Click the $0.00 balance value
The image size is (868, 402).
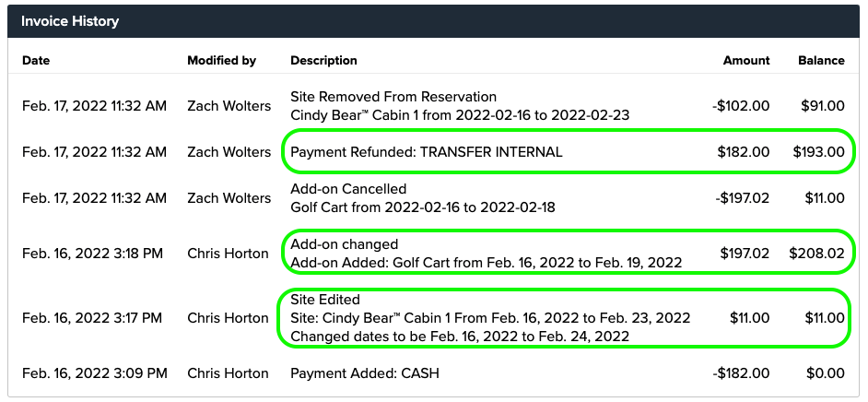[824, 373]
